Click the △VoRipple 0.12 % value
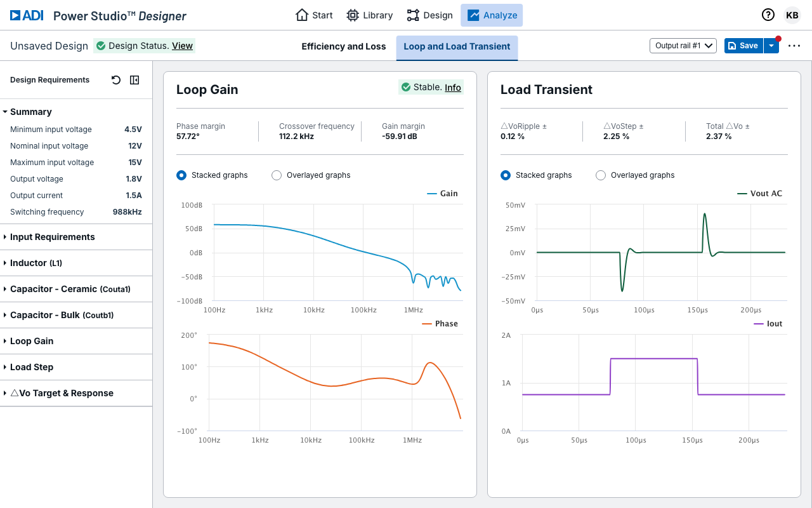The image size is (812, 508). (513, 137)
